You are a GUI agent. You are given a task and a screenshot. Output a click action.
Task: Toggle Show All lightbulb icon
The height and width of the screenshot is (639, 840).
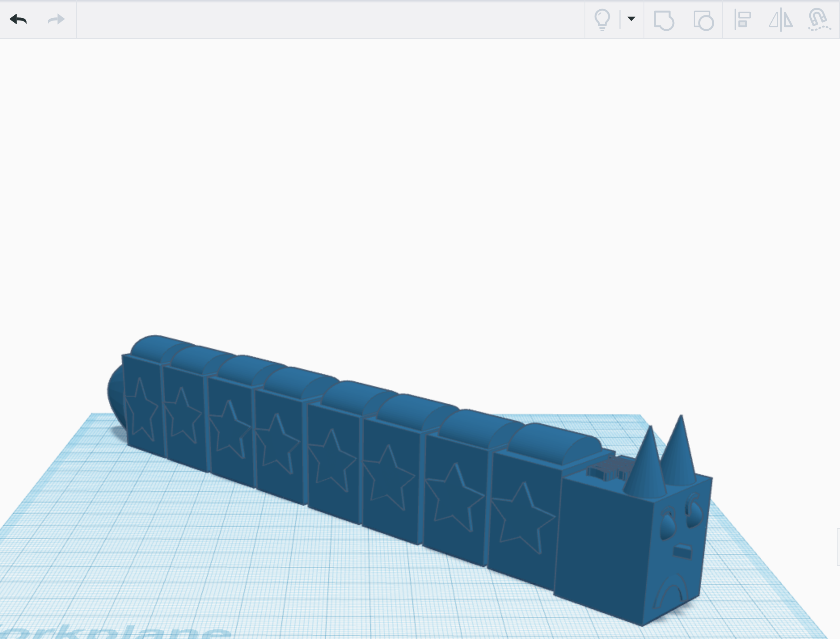point(602,19)
